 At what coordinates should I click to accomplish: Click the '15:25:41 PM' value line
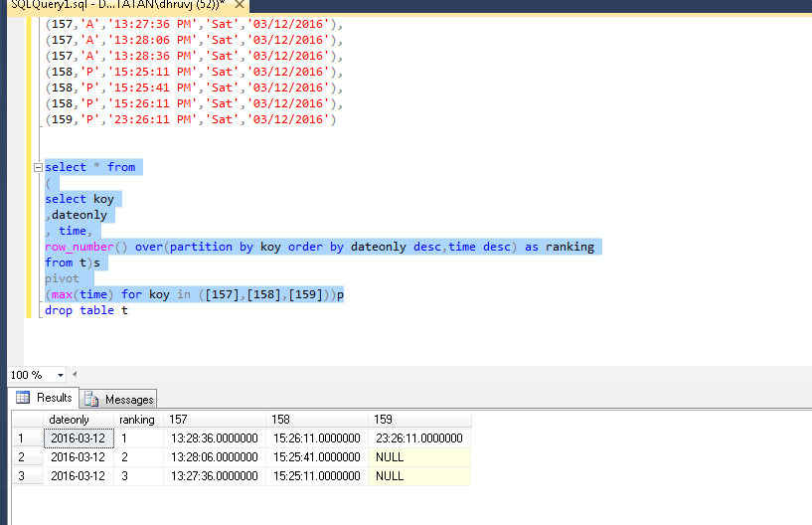coord(194,88)
